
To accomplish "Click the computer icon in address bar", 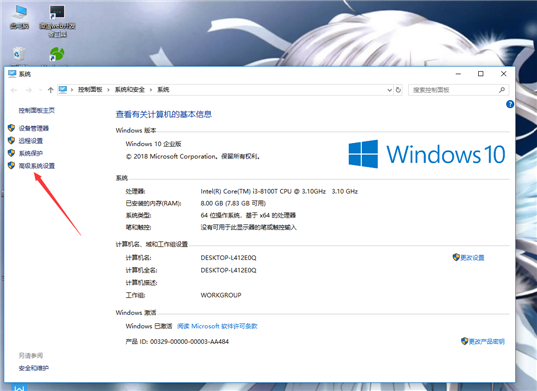I will [63, 90].
